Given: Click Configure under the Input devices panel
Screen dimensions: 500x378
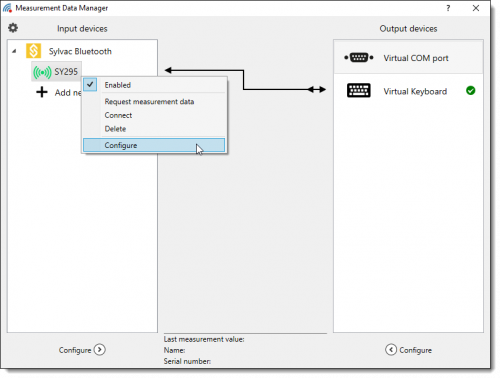Looking at the screenshot, I should point(75,350).
